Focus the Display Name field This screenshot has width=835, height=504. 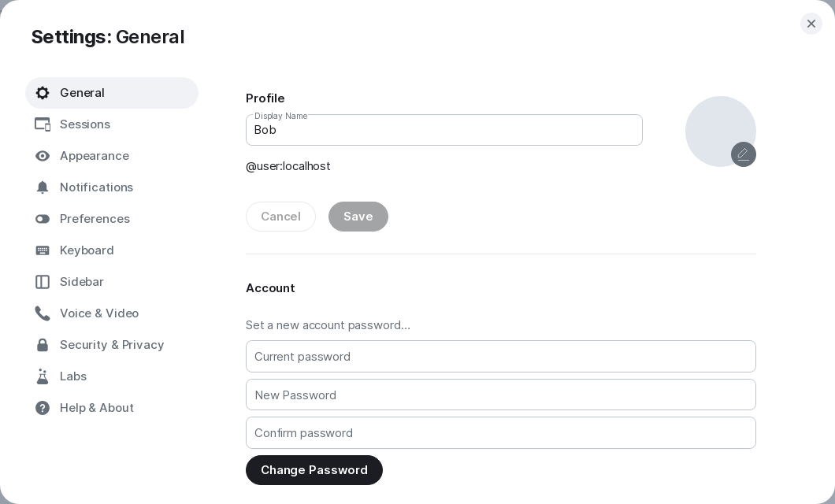tap(443, 131)
